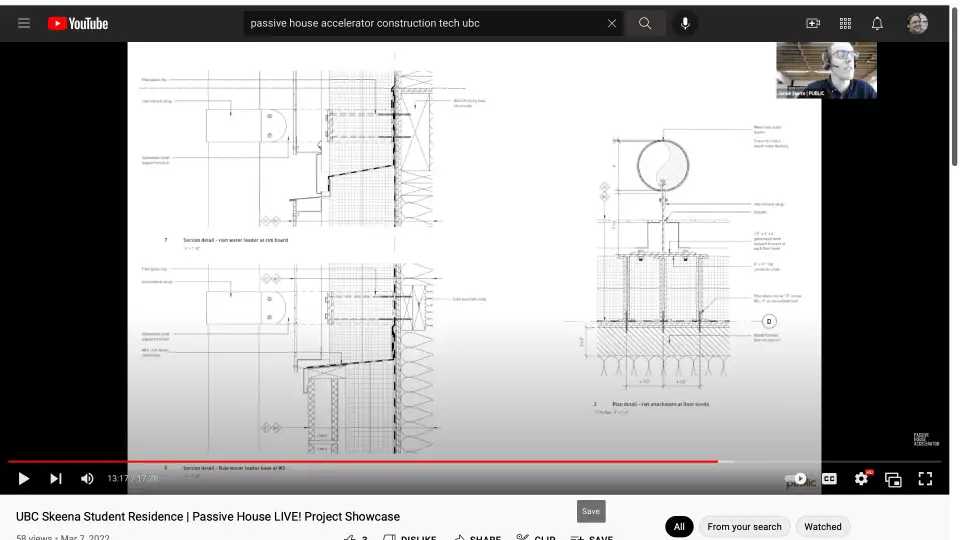The width and height of the screenshot is (960, 540).
Task: Select the "From your search" chip
Action: click(744, 526)
